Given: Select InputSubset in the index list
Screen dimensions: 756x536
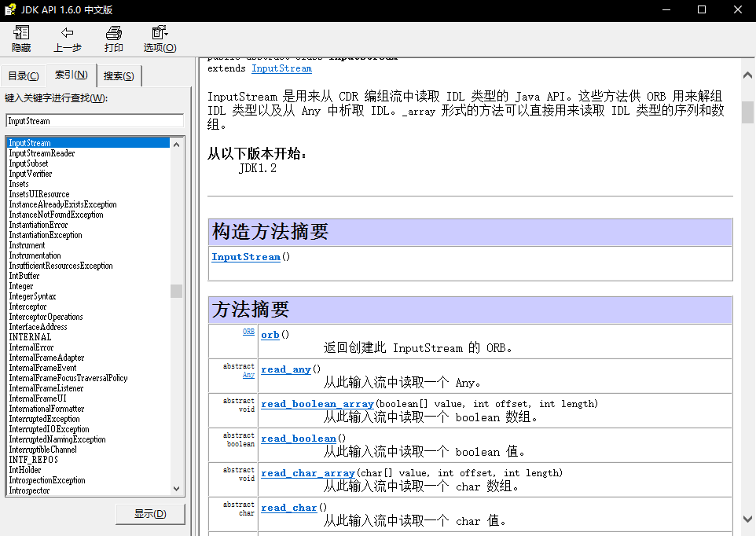Looking at the screenshot, I should (x=28, y=163).
